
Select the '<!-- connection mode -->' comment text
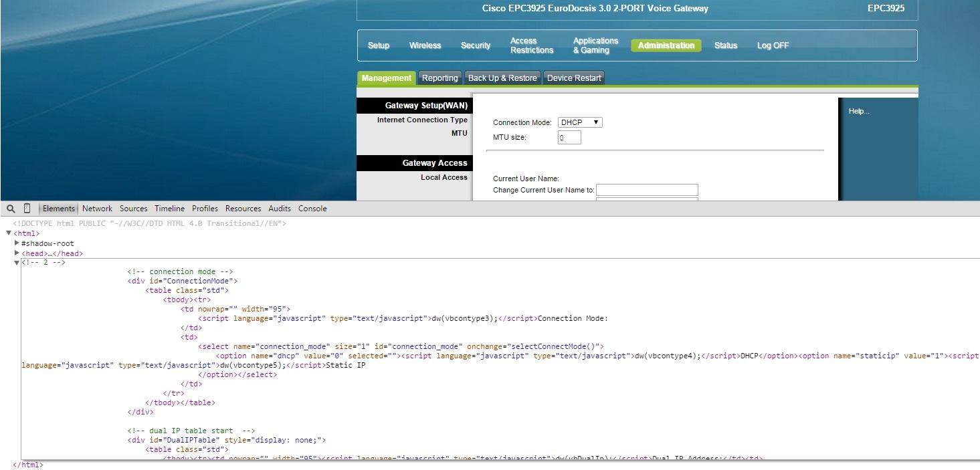[180, 271]
